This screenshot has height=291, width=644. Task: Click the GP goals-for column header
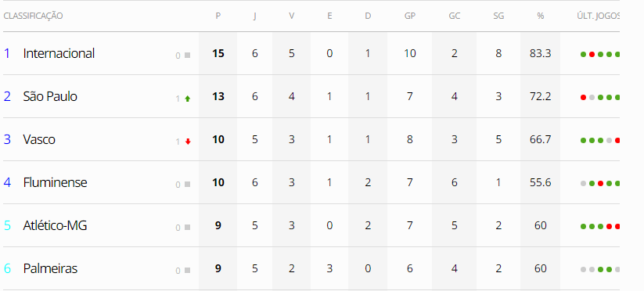tap(409, 16)
